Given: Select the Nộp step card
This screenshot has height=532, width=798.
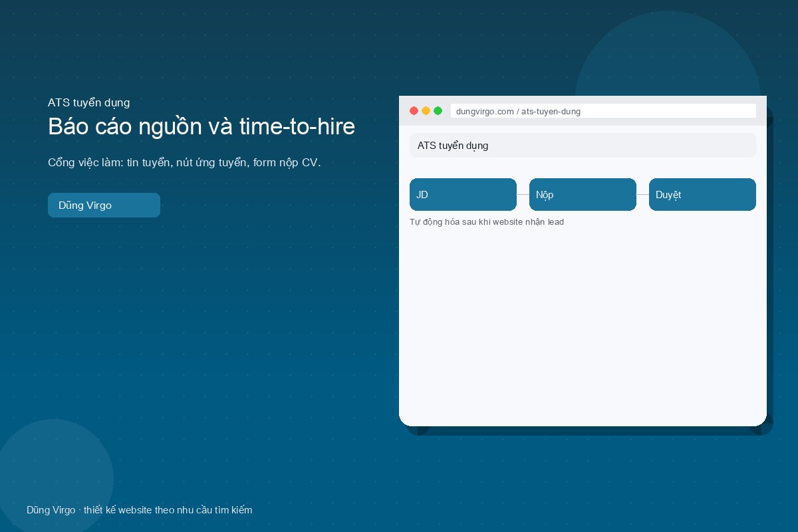Looking at the screenshot, I should [583, 195].
